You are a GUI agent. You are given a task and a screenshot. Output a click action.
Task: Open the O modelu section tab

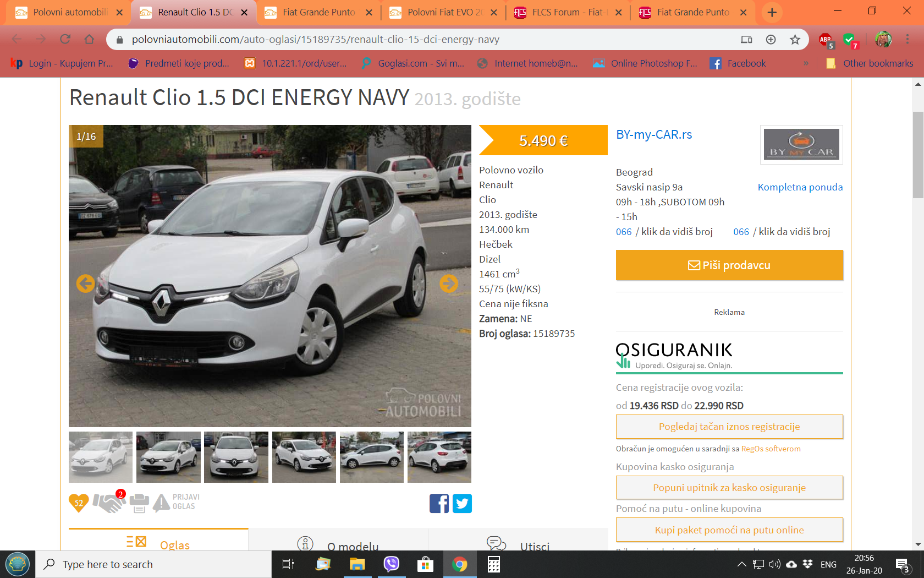pyautogui.click(x=338, y=541)
